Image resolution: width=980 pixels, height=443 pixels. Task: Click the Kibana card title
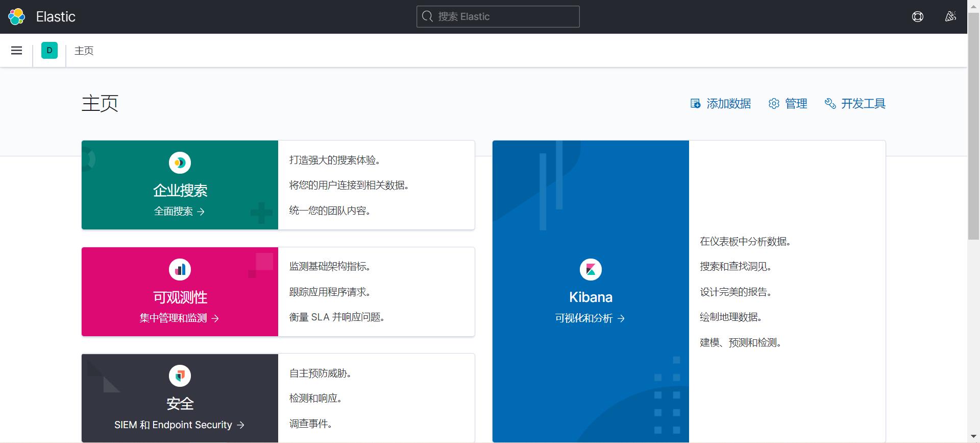click(591, 297)
